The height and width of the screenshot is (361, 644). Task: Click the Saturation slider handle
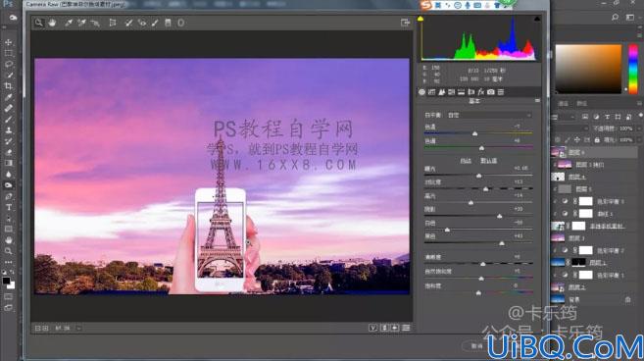[478, 293]
